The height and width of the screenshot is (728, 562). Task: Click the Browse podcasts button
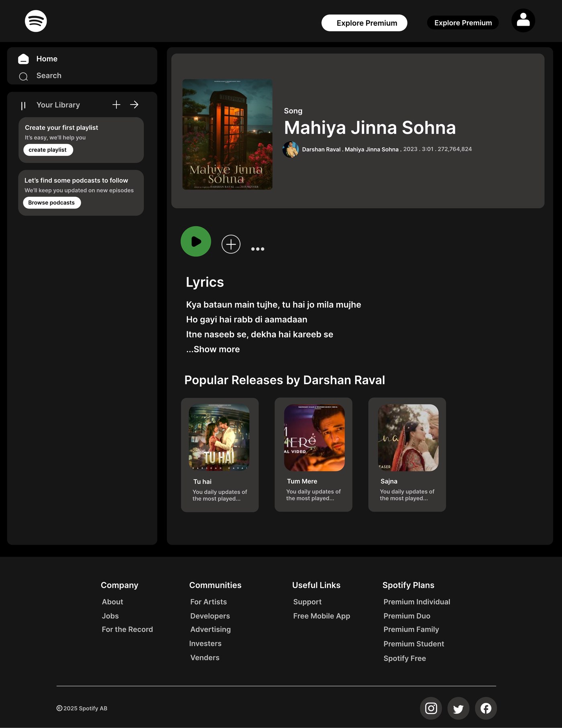[x=52, y=202]
